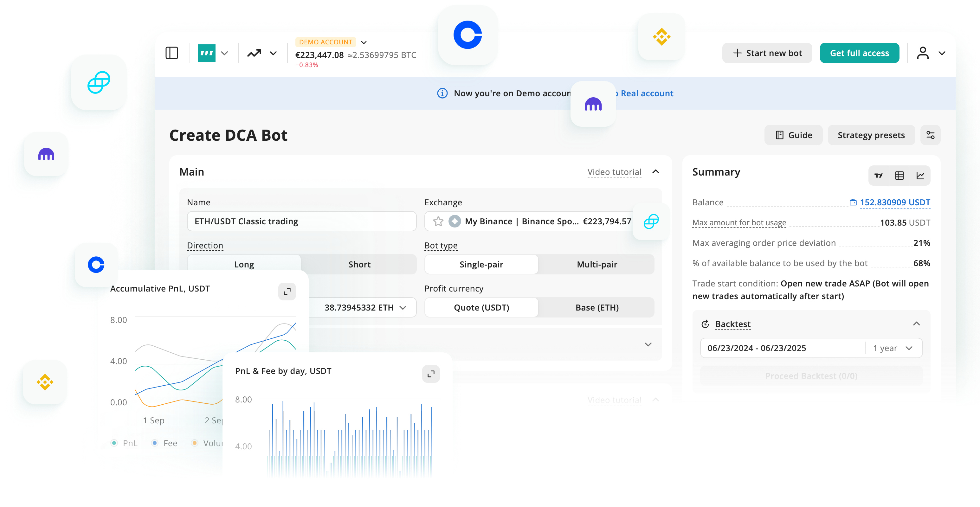This screenshot has height=507, width=980.
Task: Collapse the left sidebar panel
Action: coord(171,53)
